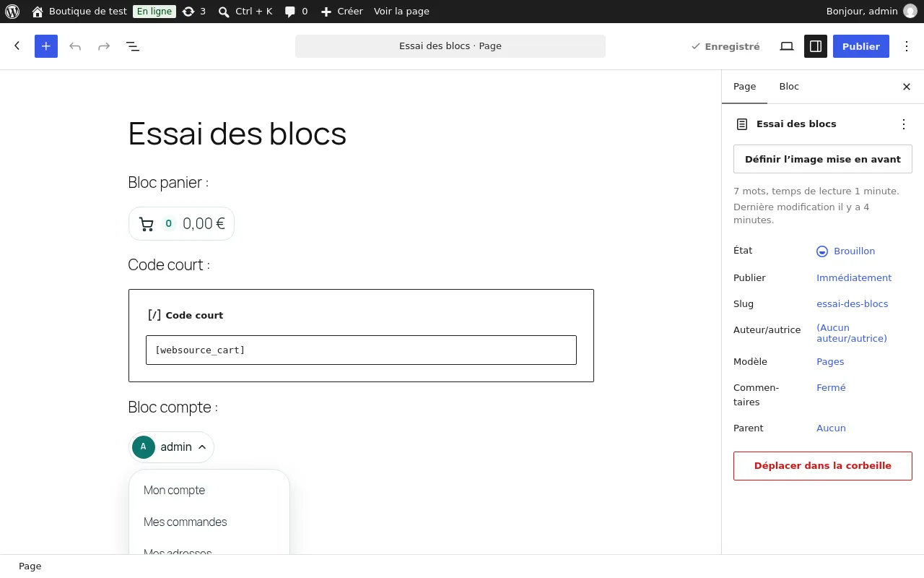Open the Essai des blocs · Page command bar
This screenshot has width=924, height=578.
point(450,46)
